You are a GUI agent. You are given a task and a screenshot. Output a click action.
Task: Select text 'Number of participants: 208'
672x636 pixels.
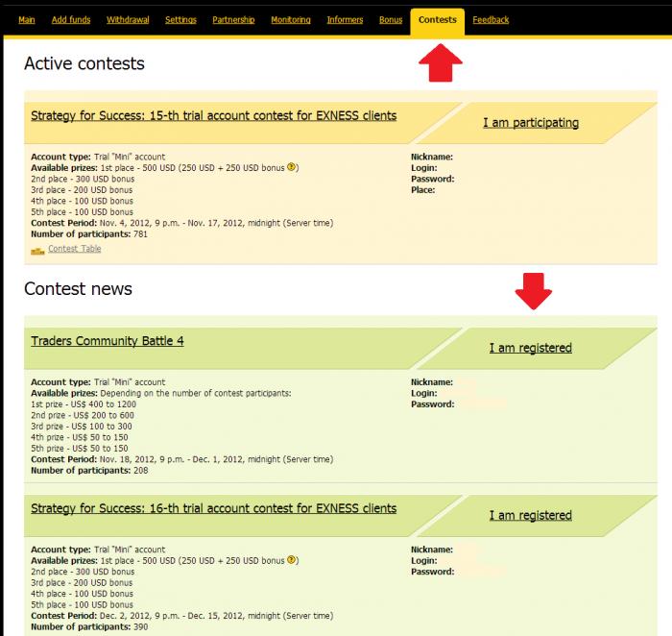[x=89, y=471]
